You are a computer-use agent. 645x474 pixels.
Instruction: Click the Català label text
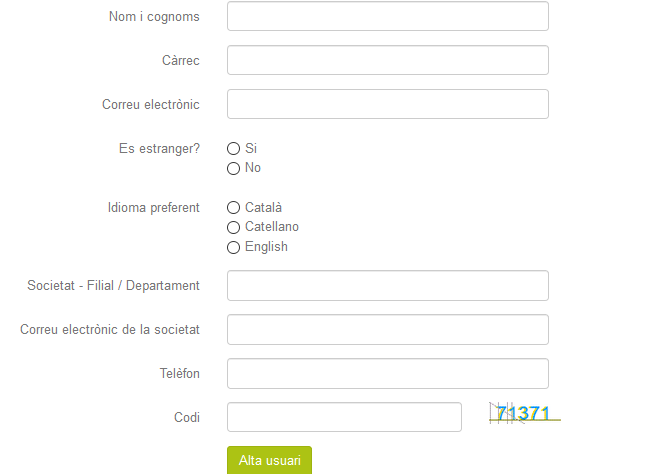pos(263,207)
